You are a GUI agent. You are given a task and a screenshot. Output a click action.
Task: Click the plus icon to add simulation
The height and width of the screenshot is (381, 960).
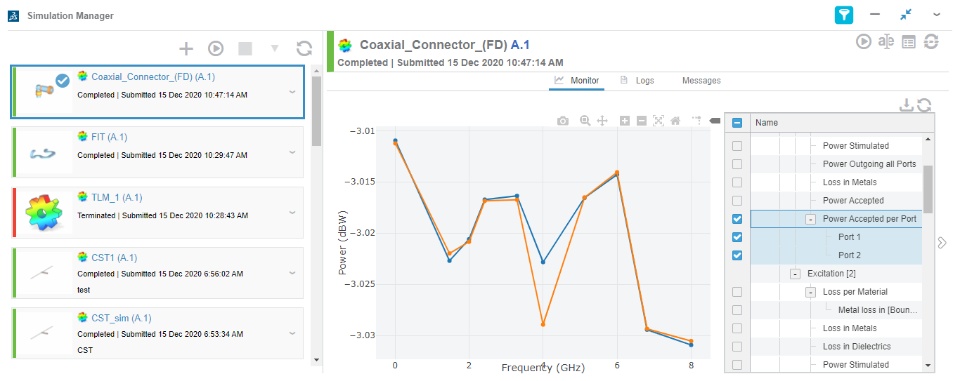pyautogui.click(x=186, y=48)
